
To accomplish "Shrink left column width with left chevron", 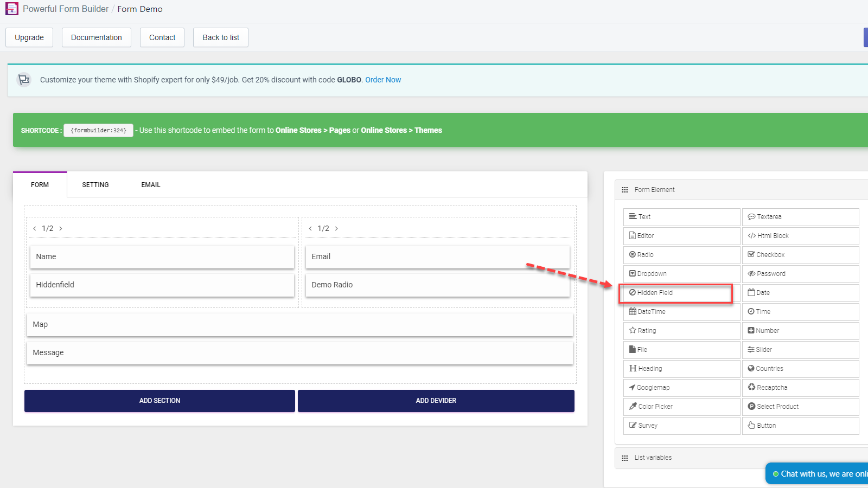I will [x=35, y=229].
